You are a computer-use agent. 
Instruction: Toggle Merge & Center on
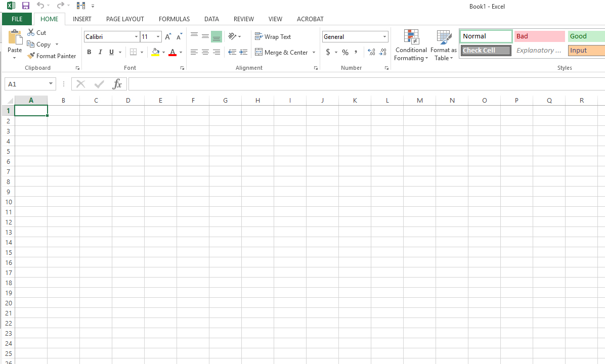(282, 52)
